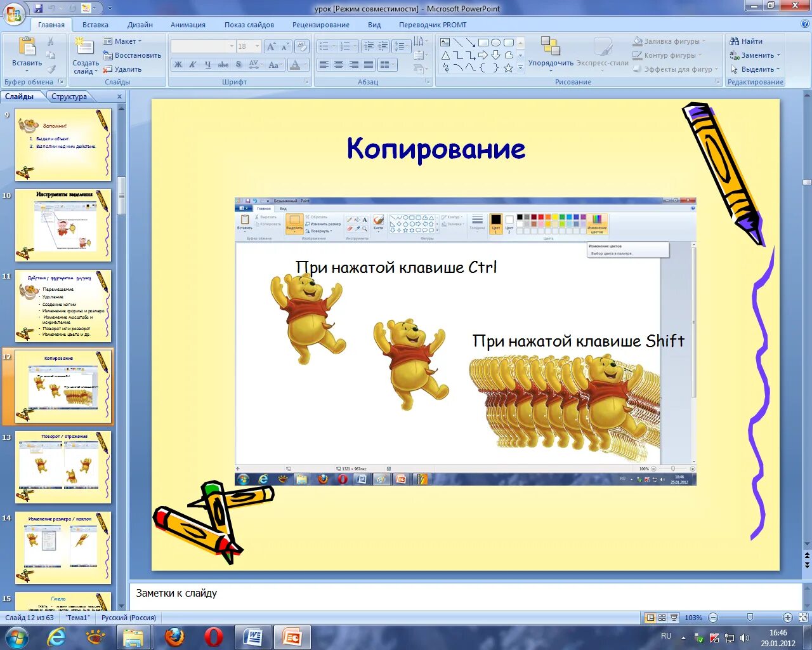Select the Isosceles Triangle shape
The image size is (812, 650).
click(445, 55)
